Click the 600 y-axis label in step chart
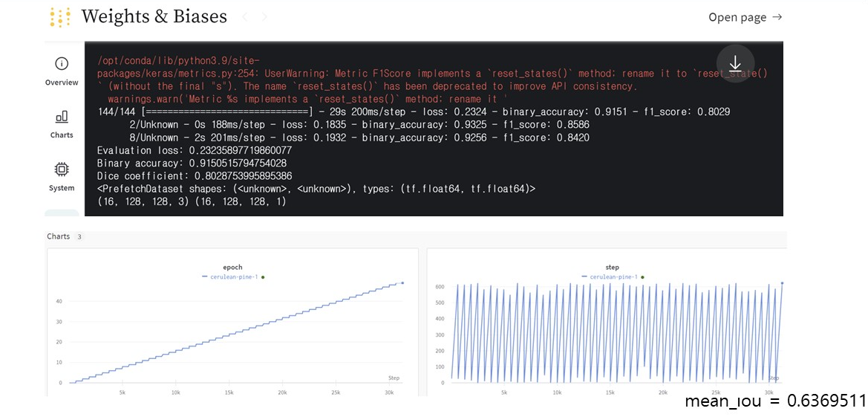This screenshot has height=417, width=868. coord(440,286)
